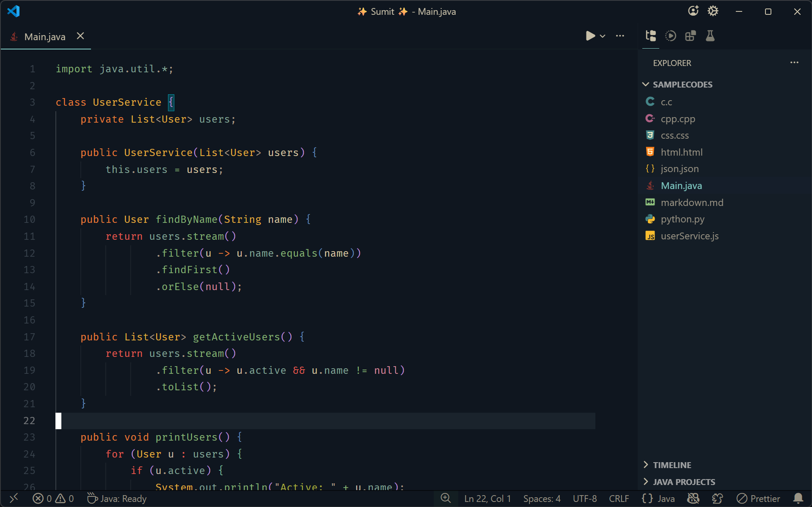This screenshot has height=507, width=812.
Task: Select python.py in the Explorer
Action: coord(683,219)
